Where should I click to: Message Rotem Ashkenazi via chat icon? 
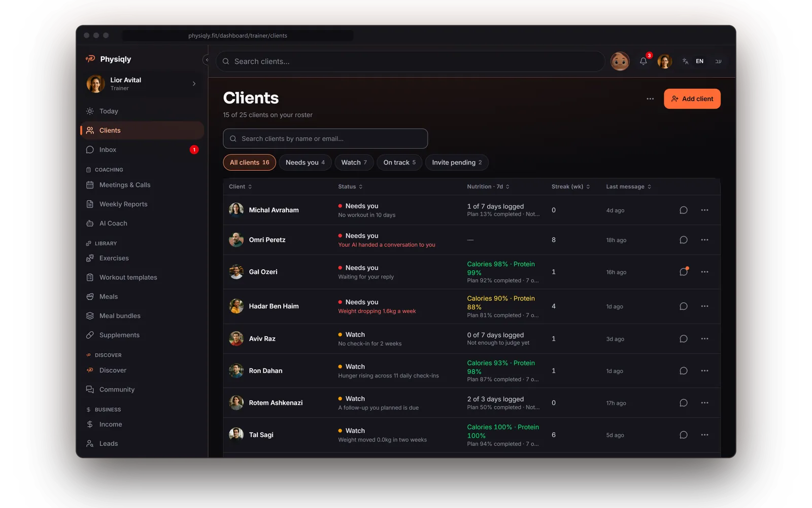(x=683, y=403)
